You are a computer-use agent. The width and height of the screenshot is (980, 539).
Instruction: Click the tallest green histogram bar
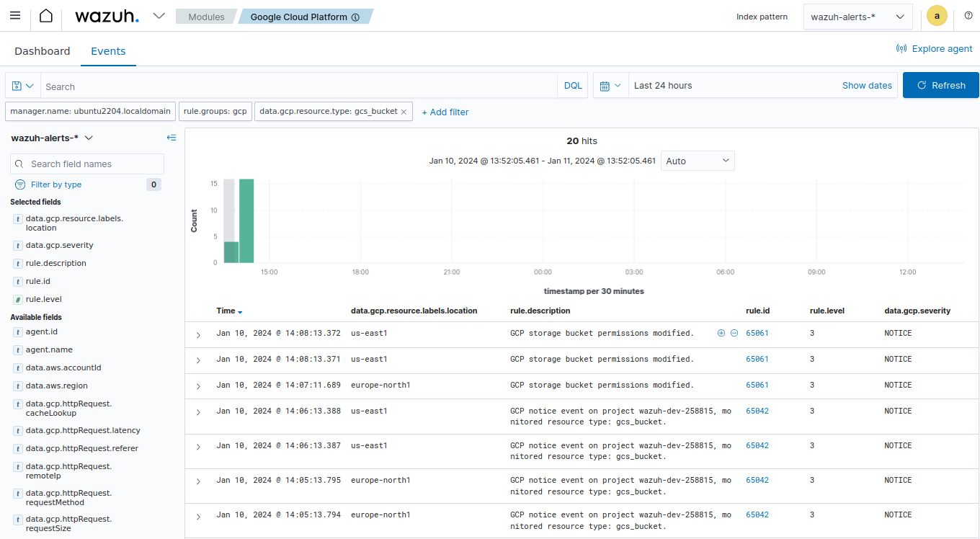point(246,221)
